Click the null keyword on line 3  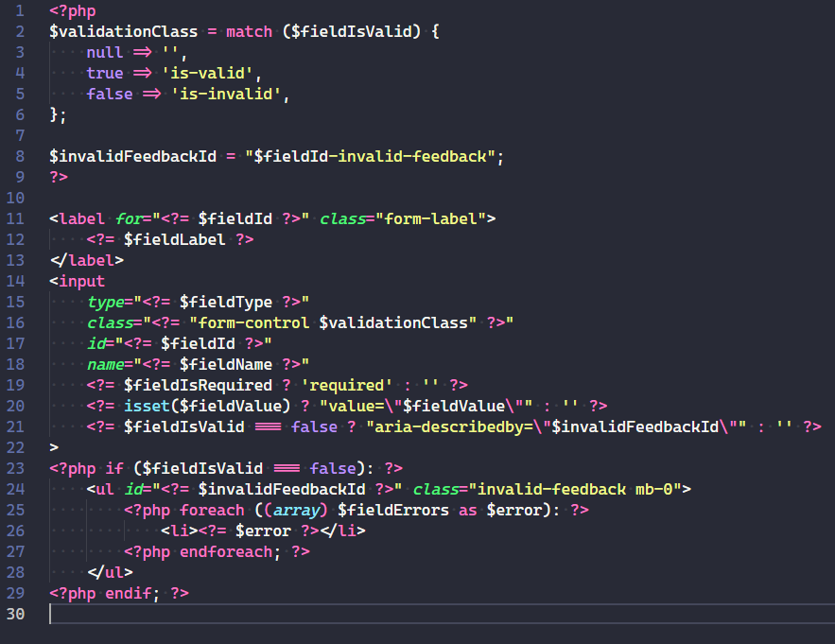(105, 52)
